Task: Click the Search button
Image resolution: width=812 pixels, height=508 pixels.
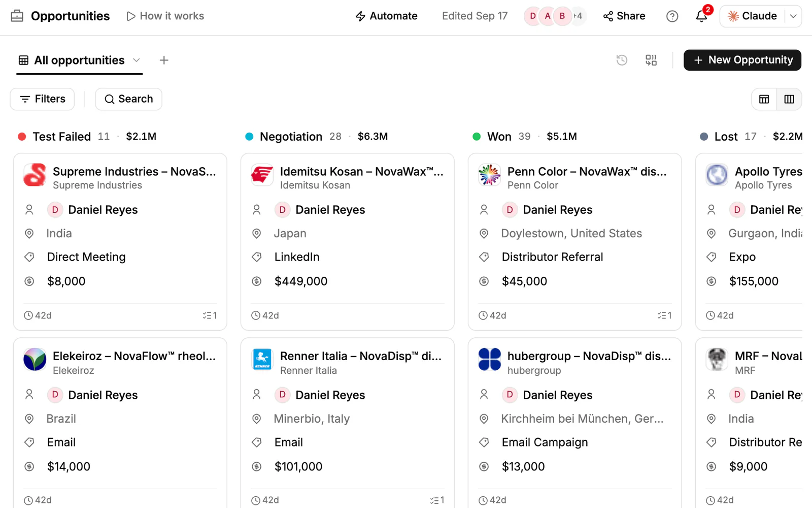Action: (128, 99)
